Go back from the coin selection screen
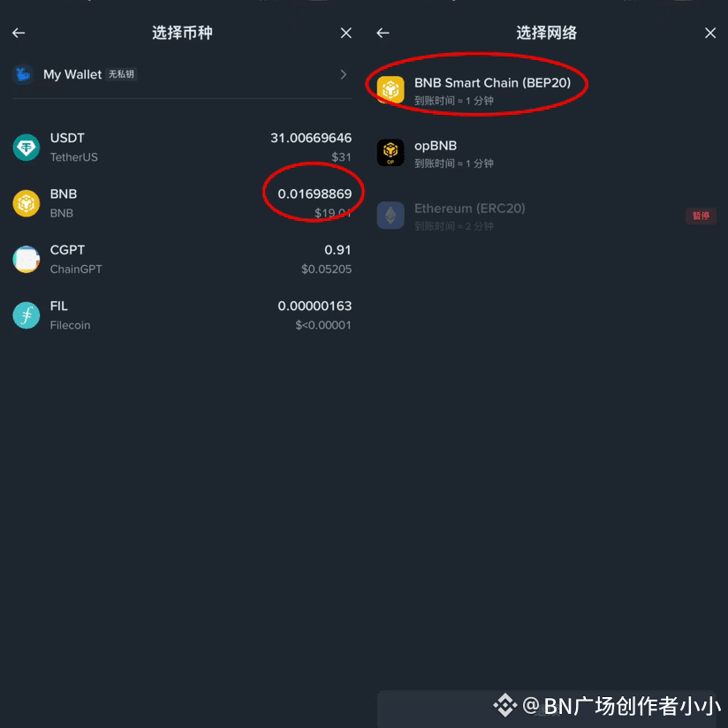 click(x=19, y=33)
